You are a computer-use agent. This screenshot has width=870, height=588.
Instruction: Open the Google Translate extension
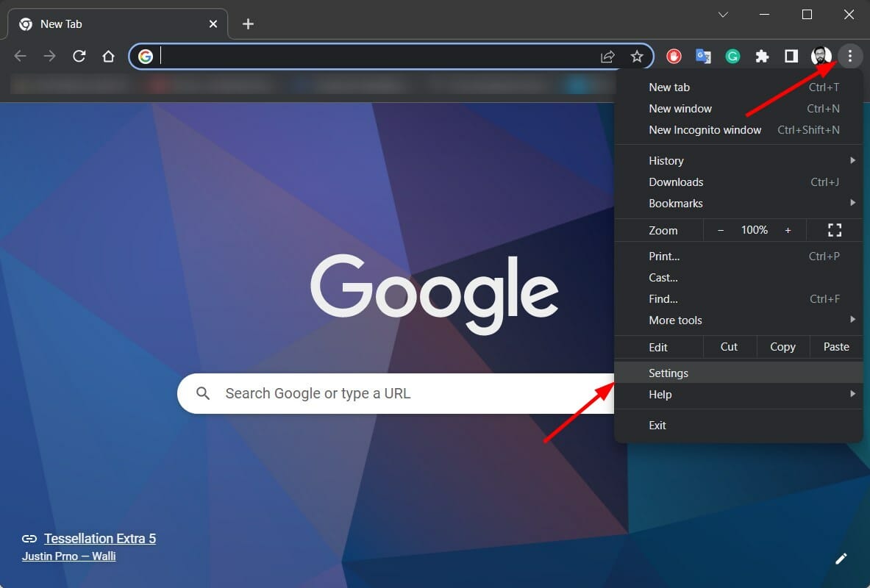(x=703, y=56)
